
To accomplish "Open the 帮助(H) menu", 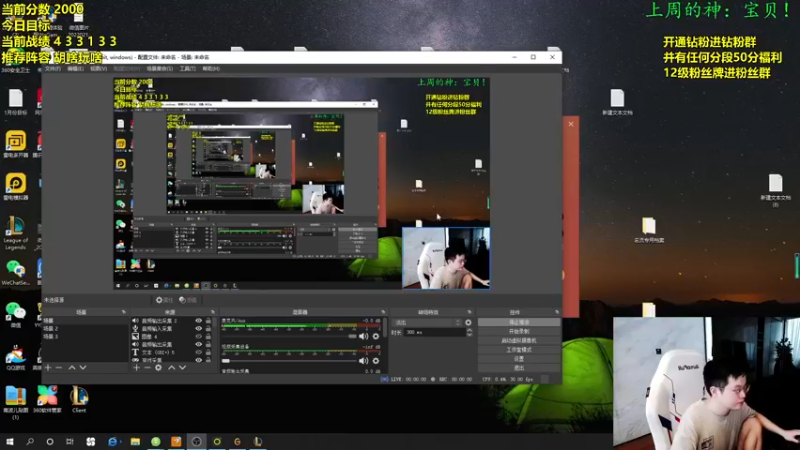I will 211,68.
